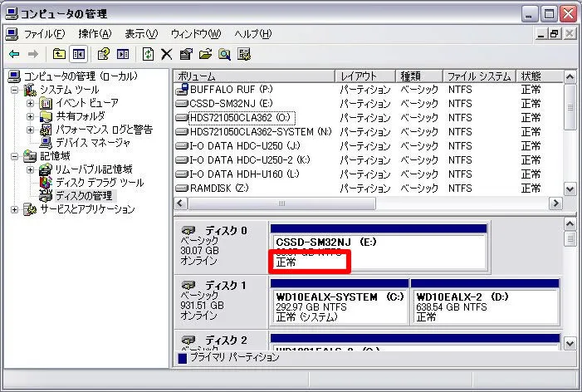This screenshot has width=582, height=392.
Task: Sort by 状態 column header
Action: coord(540,76)
